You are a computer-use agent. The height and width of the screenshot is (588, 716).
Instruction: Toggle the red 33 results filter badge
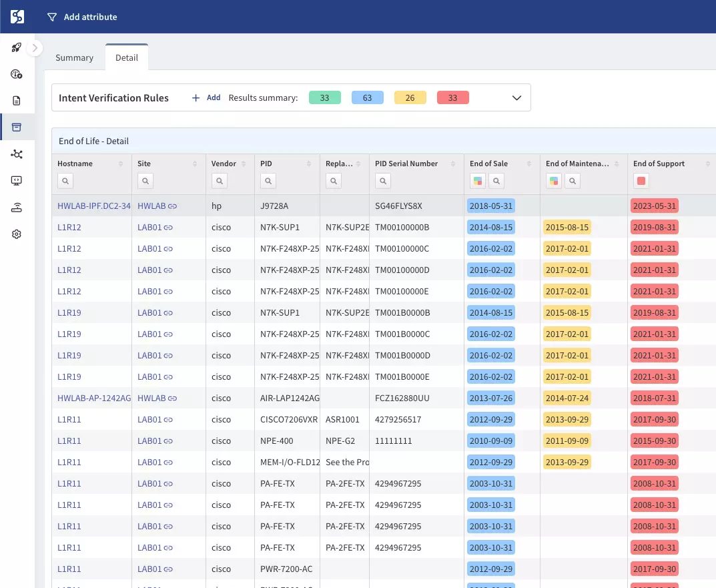coord(452,97)
